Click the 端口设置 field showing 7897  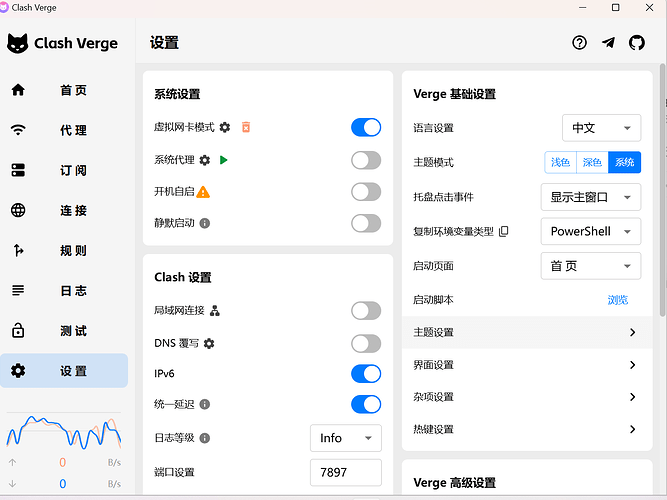(x=345, y=472)
